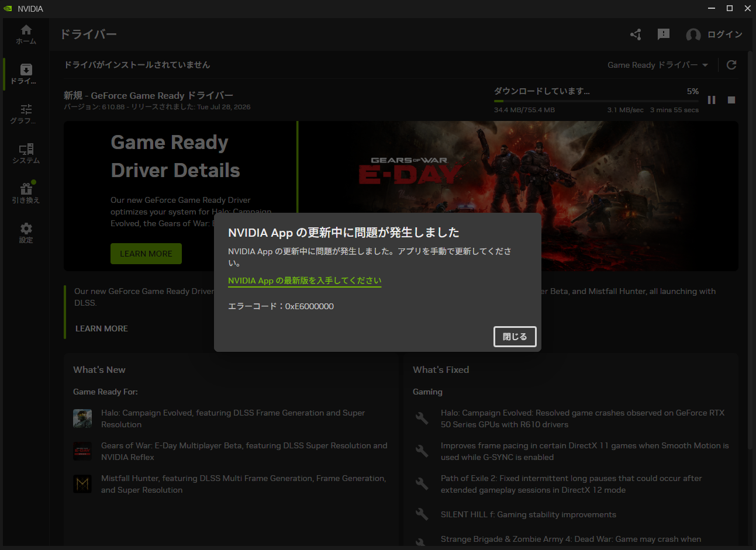The height and width of the screenshot is (550, 756).
Task: Click the green LEARN MORE button
Action: point(146,254)
